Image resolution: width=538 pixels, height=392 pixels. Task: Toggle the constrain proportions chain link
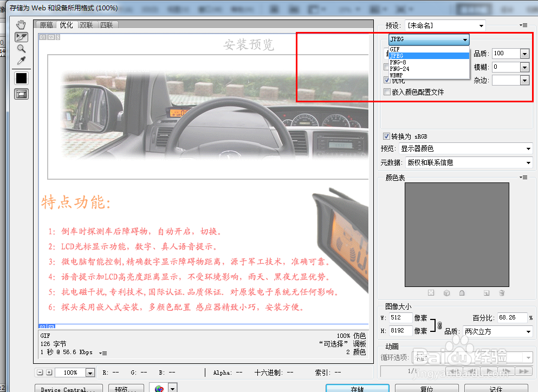tap(439, 324)
